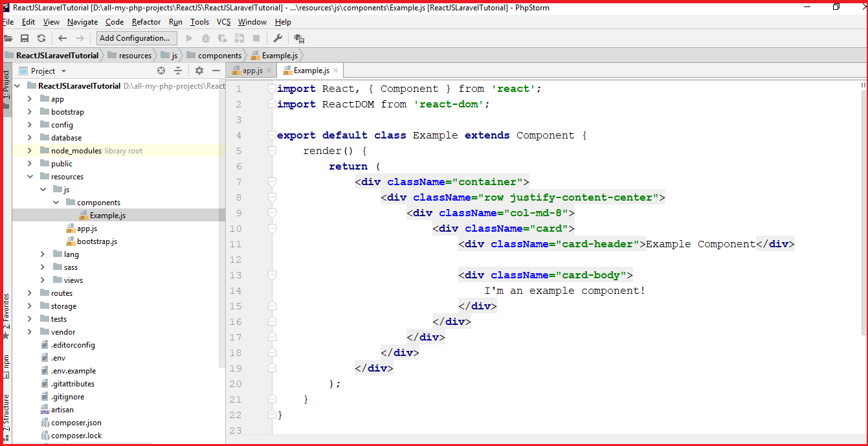The width and height of the screenshot is (868, 446).
Task: Hide the Project tool window with minus icon
Action: (x=216, y=71)
